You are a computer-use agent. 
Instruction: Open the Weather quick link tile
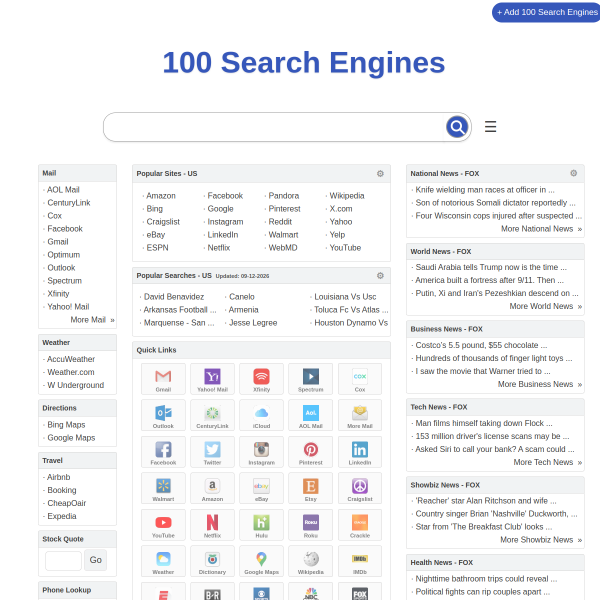[x=163, y=561]
